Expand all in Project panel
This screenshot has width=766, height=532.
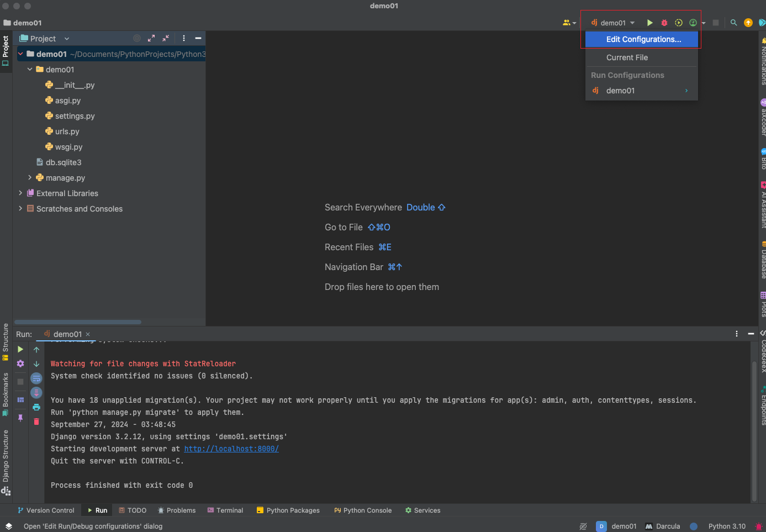coord(151,38)
